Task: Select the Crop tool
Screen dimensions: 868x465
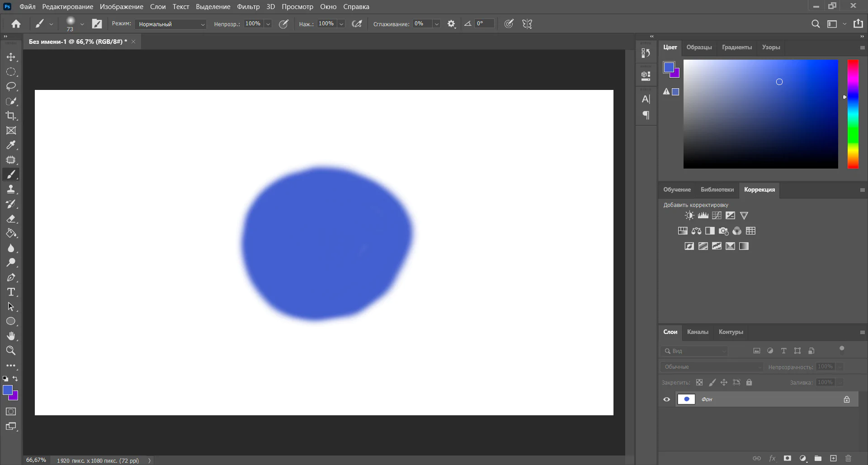Action: pyautogui.click(x=11, y=116)
